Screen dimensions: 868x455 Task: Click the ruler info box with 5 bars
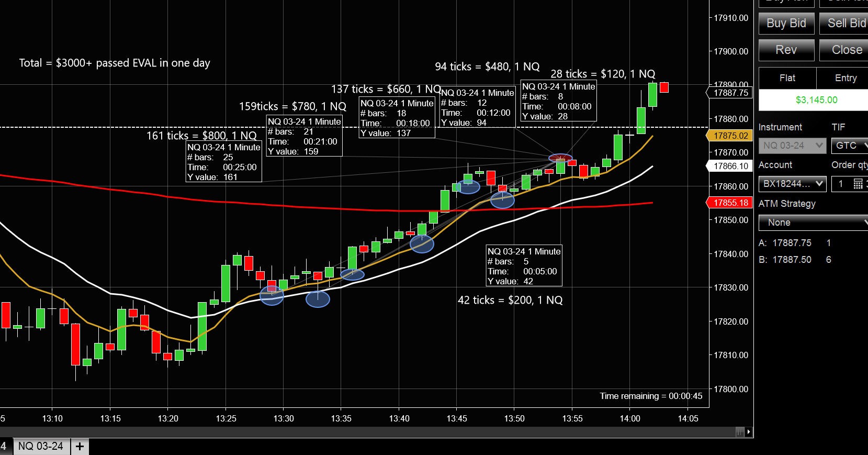(524, 266)
